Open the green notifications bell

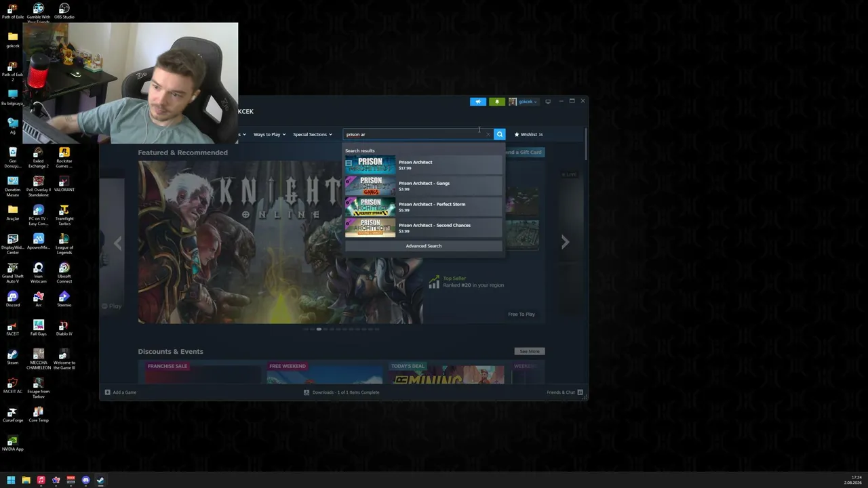click(497, 102)
